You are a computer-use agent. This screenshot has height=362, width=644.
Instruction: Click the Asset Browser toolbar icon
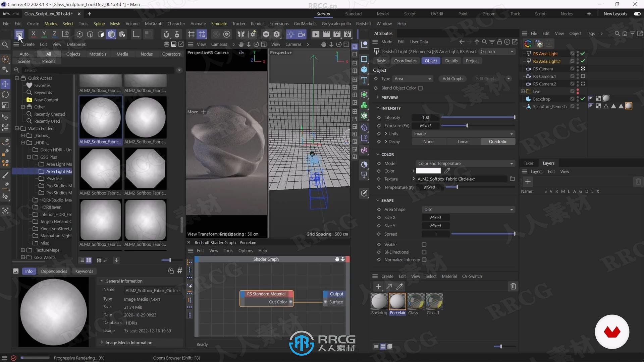[x=19, y=34]
